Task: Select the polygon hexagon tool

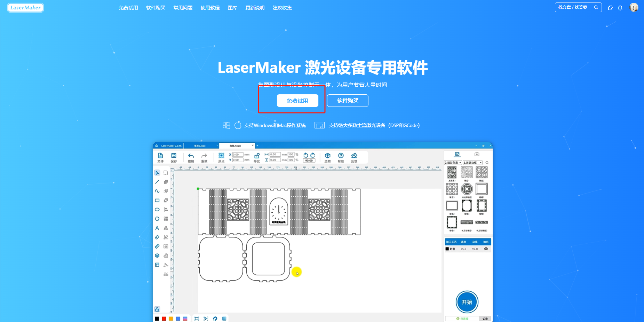Action: pos(157,219)
